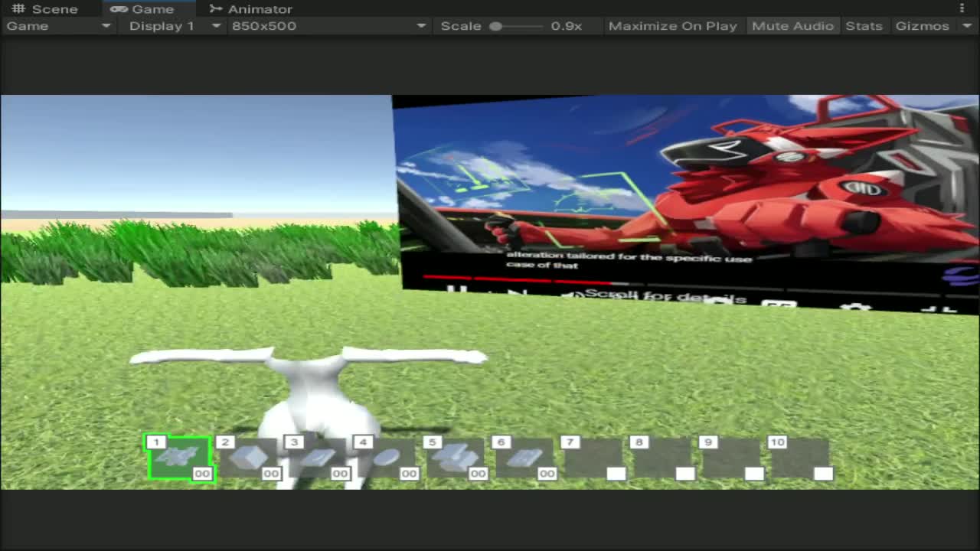Toggle Gizmos display

point(922,26)
